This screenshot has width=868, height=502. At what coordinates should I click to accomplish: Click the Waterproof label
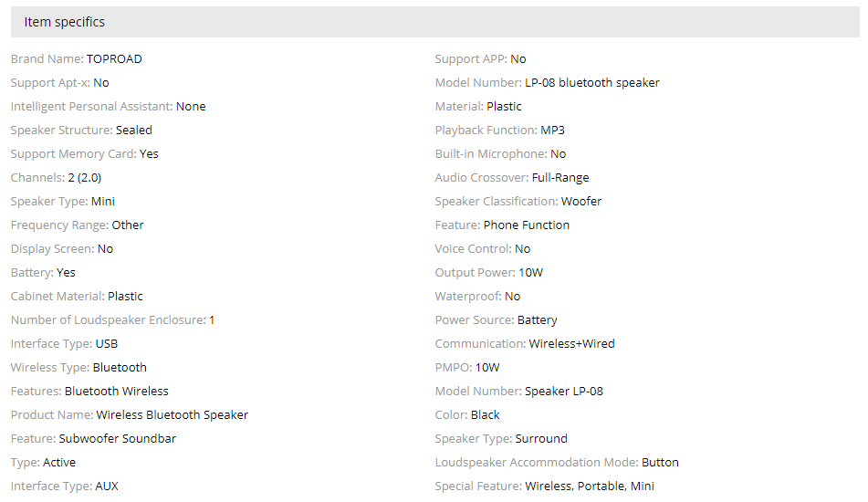(468, 297)
